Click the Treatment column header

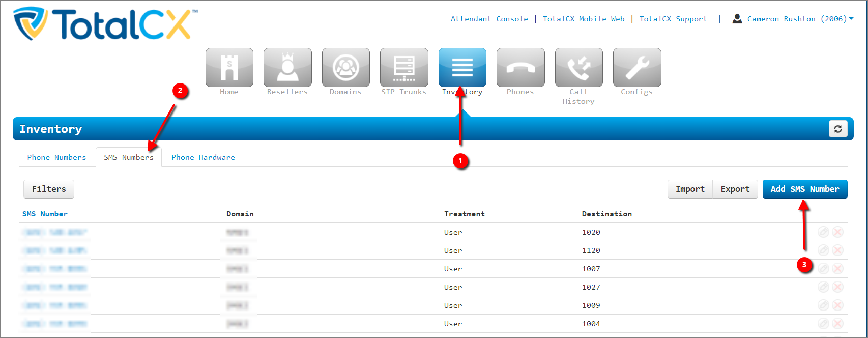click(465, 214)
